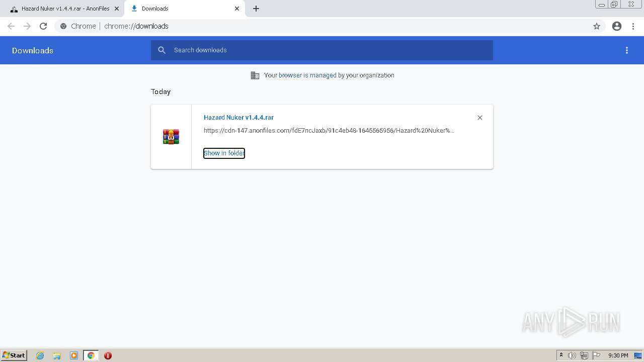Screen dimensions: 644x362
Task: Show hidden system tray icons
Action: pos(561,355)
